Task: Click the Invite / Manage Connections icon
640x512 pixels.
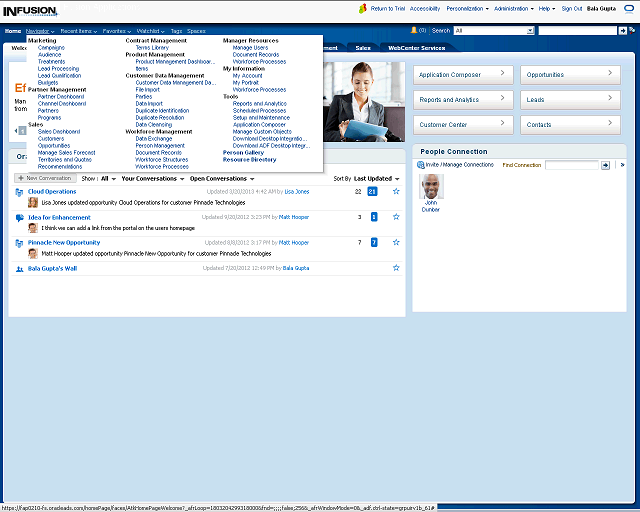Action: coord(421,165)
